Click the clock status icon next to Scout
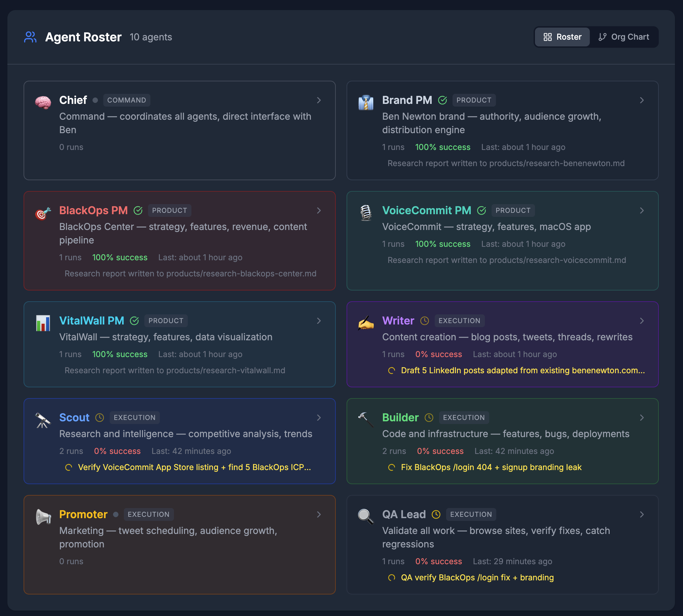The height and width of the screenshot is (616, 683). click(x=100, y=418)
